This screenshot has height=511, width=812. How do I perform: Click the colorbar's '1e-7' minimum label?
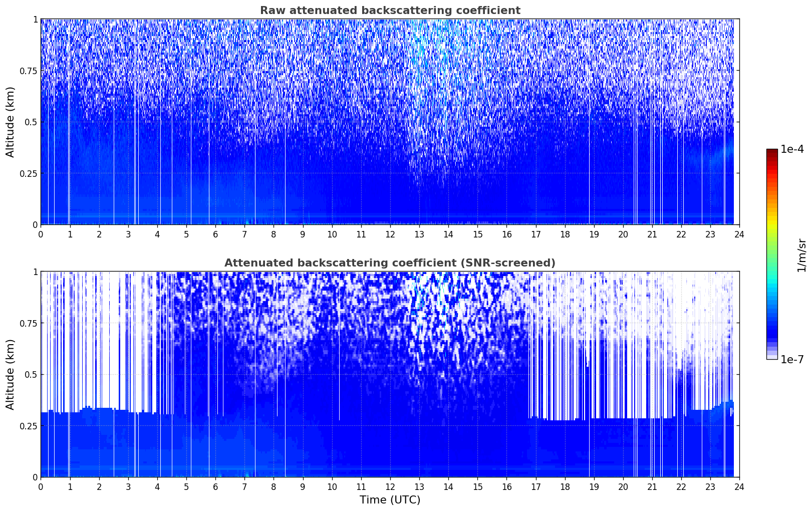click(792, 360)
